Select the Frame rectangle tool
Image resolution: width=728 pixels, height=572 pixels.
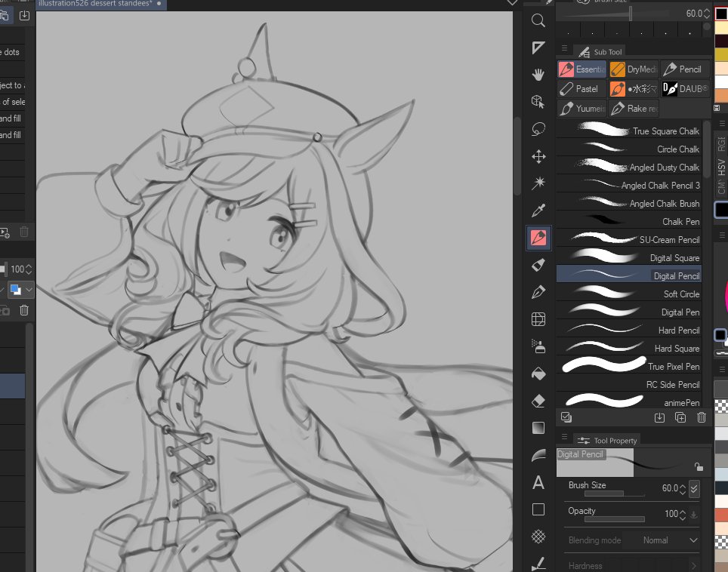pyautogui.click(x=538, y=509)
